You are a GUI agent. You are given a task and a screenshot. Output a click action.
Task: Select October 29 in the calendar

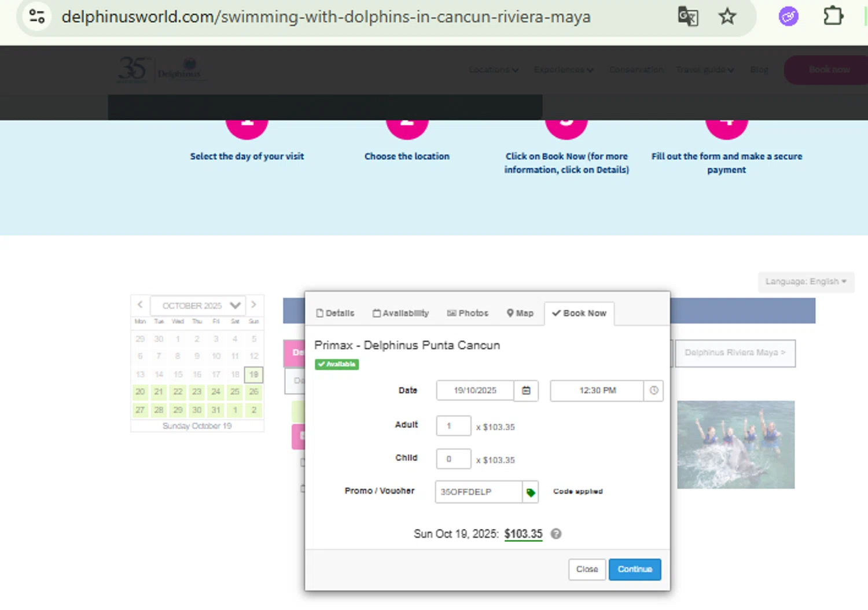click(178, 410)
